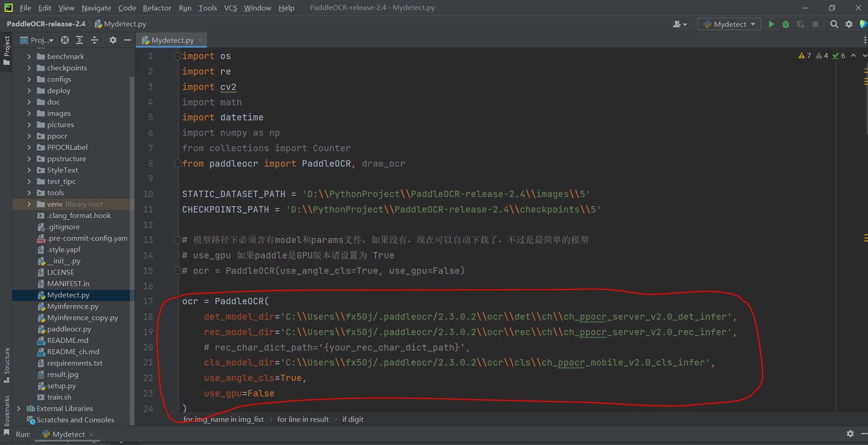868x445 pixels.
Task: Start debugging with the bug icon
Action: 786,24
